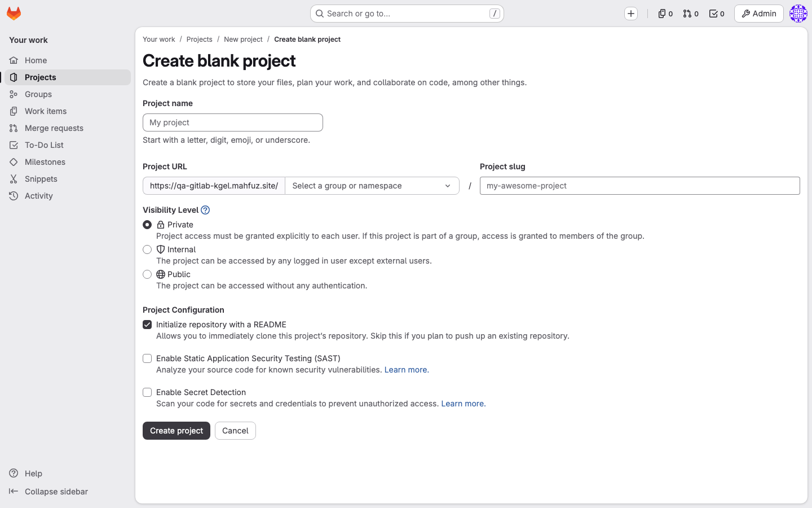Click the GitLab fox logo

click(x=14, y=14)
